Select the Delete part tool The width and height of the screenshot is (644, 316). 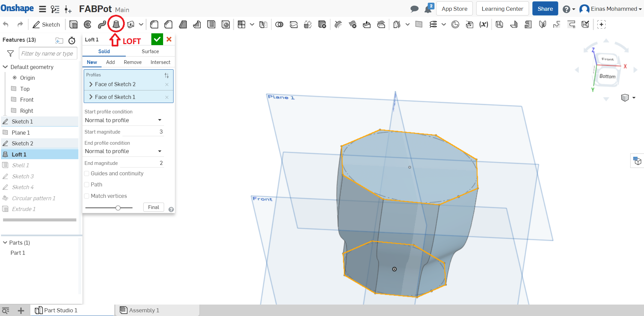322,25
